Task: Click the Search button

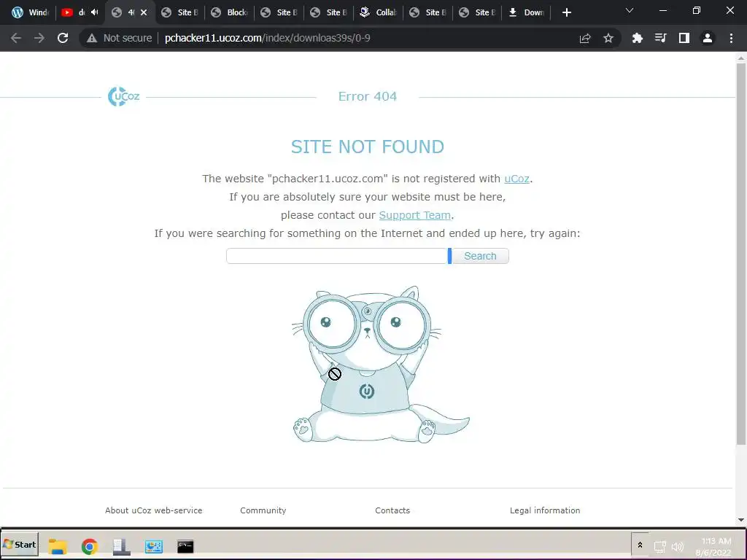Action: (x=480, y=256)
